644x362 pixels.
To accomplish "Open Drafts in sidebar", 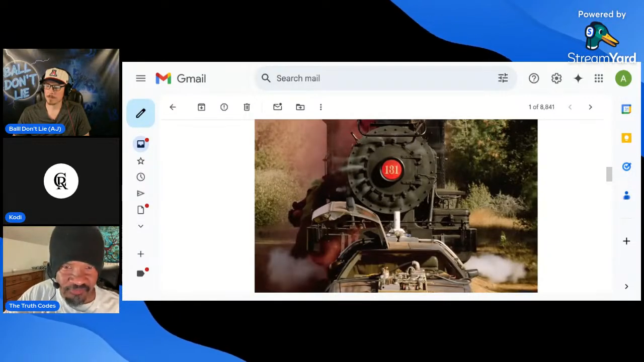I will [141, 210].
